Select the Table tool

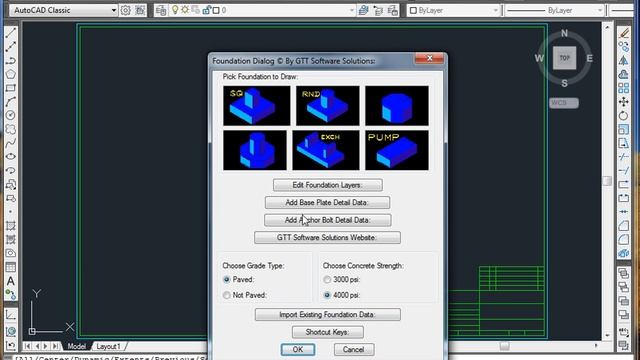[11, 267]
